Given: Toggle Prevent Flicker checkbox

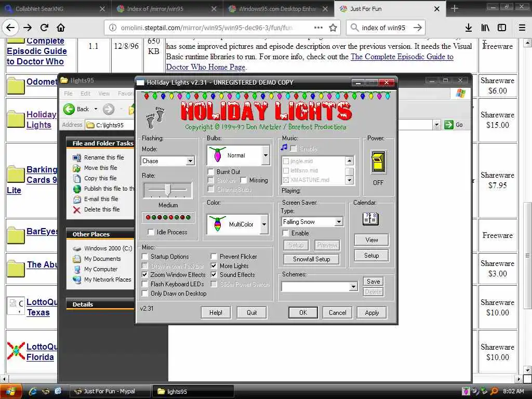Looking at the screenshot, I should click(x=214, y=257).
